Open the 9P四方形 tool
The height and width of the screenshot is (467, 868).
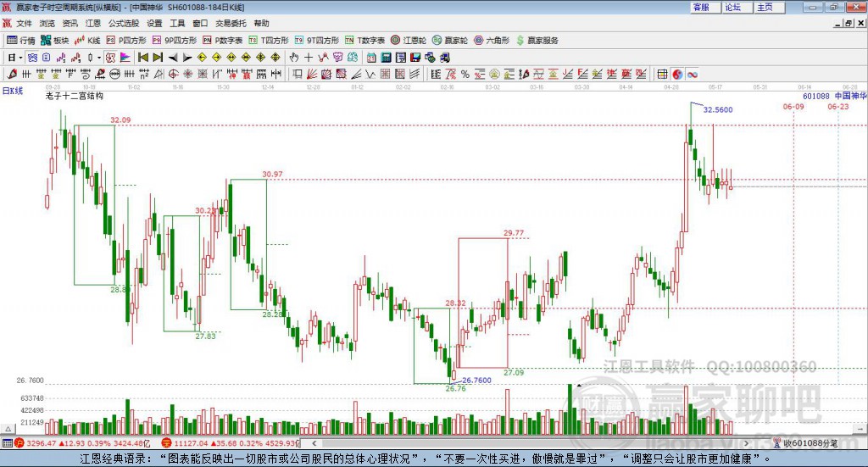point(175,41)
